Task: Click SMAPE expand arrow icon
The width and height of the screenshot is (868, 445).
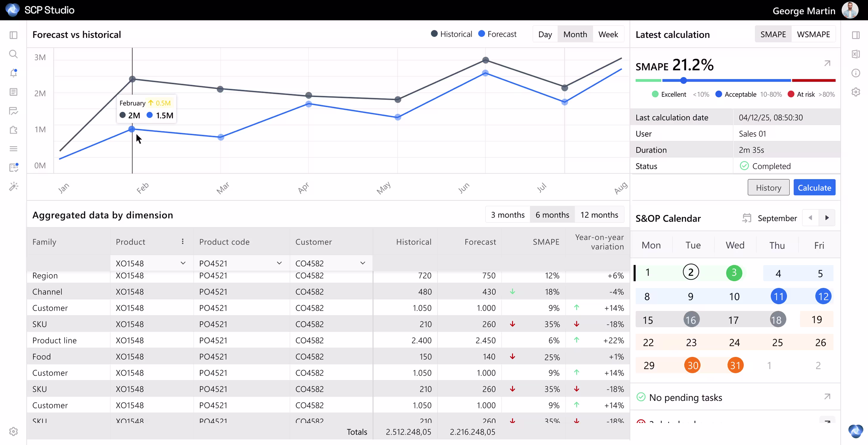Action: [827, 63]
